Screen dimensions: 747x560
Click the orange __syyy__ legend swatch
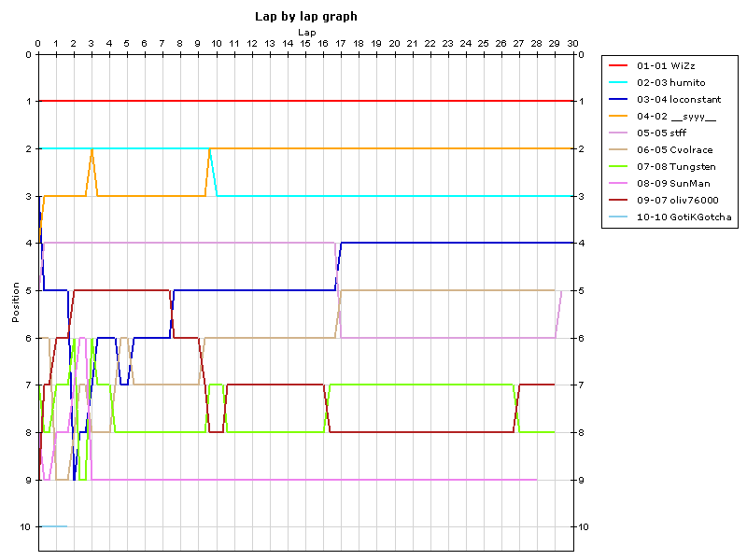617,116
